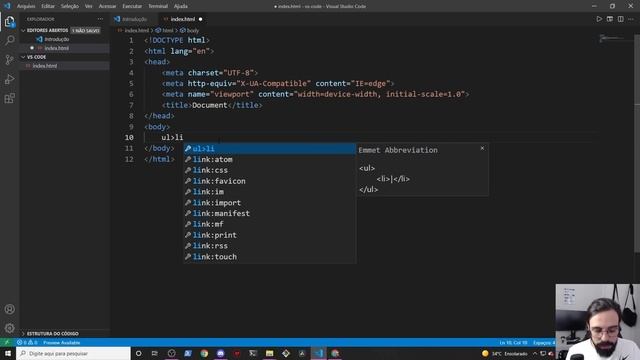Image resolution: width=640 pixels, height=360 pixels.
Task: Choose link:touch suggestion
Action: tap(269, 257)
